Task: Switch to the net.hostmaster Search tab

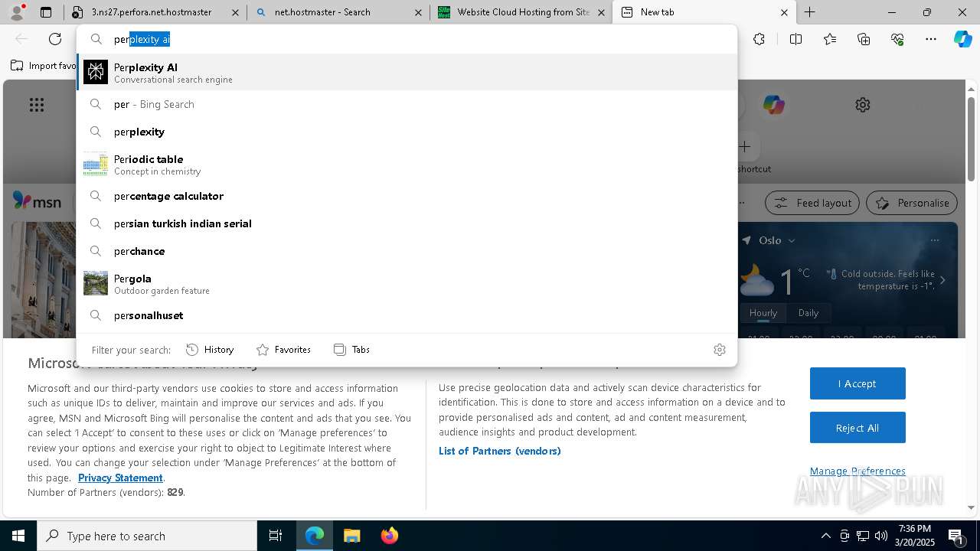Action: click(338, 12)
